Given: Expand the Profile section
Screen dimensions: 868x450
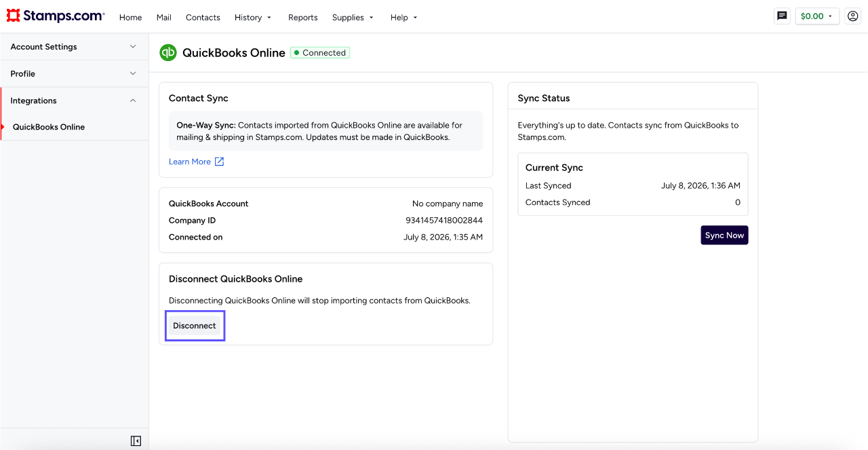Looking at the screenshot, I should 74,73.
